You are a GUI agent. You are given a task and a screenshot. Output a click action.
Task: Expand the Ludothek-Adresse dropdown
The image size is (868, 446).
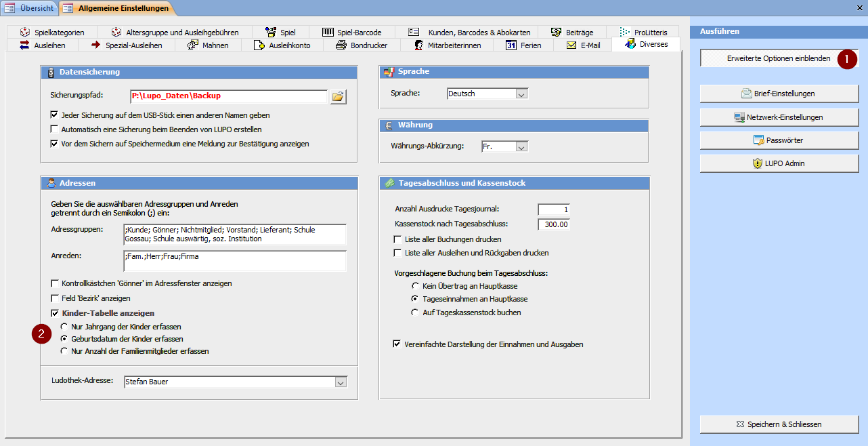[x=341, y=382]
